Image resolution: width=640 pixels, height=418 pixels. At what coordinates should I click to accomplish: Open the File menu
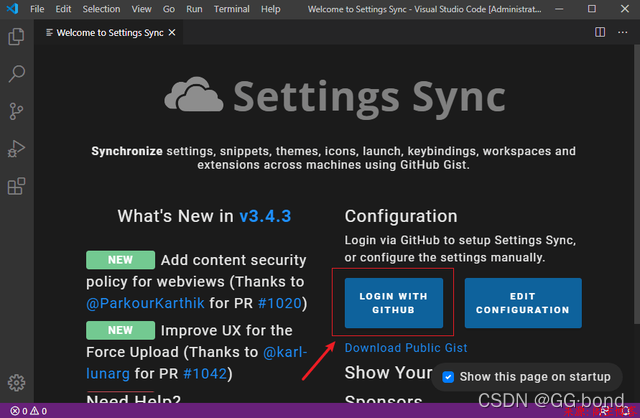[37, 9]
